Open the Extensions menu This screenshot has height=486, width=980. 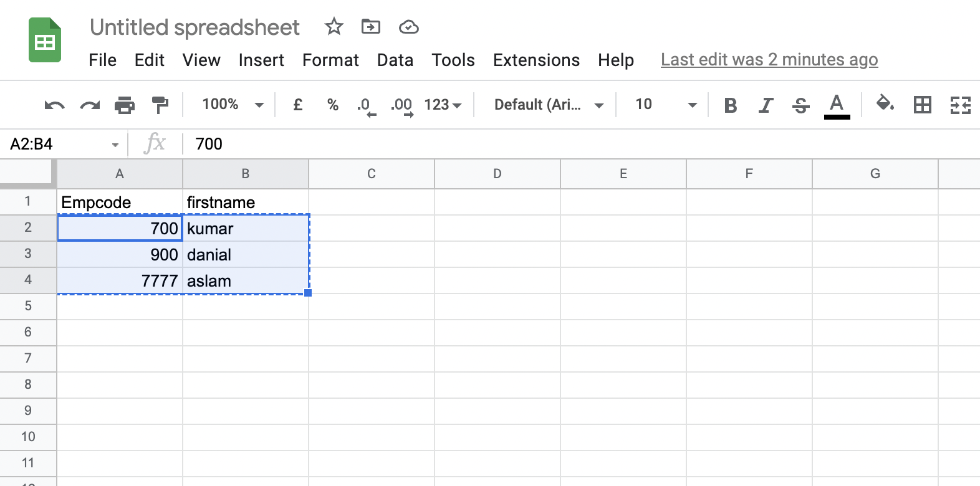(536, 60)
